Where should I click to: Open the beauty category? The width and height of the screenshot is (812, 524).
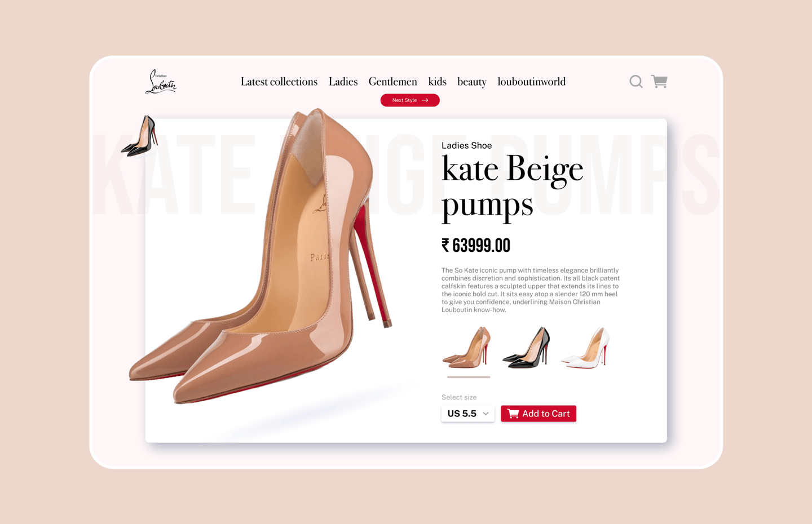472,82
